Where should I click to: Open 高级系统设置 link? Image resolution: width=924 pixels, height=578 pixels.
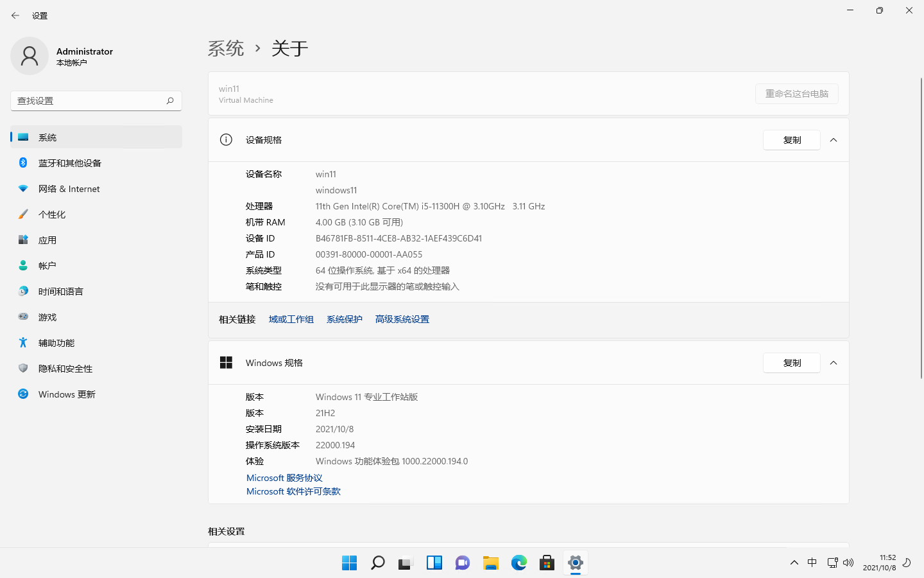tap(402, 319)
